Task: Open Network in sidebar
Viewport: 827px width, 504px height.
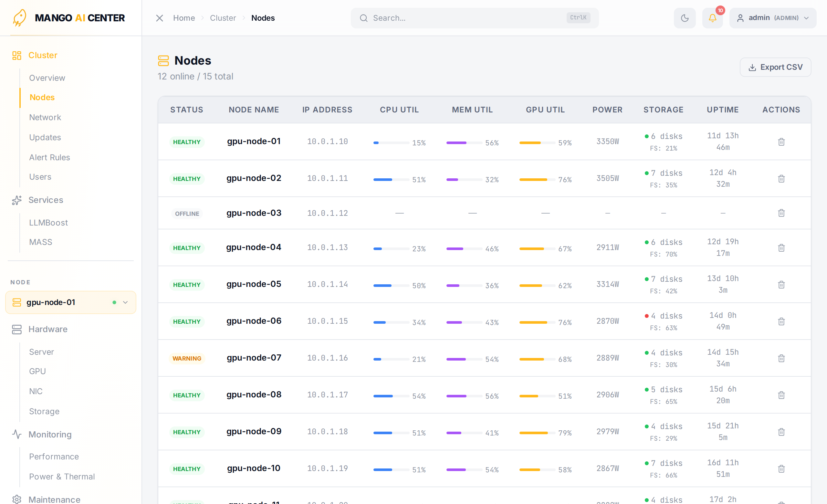Action: (45, 118)
